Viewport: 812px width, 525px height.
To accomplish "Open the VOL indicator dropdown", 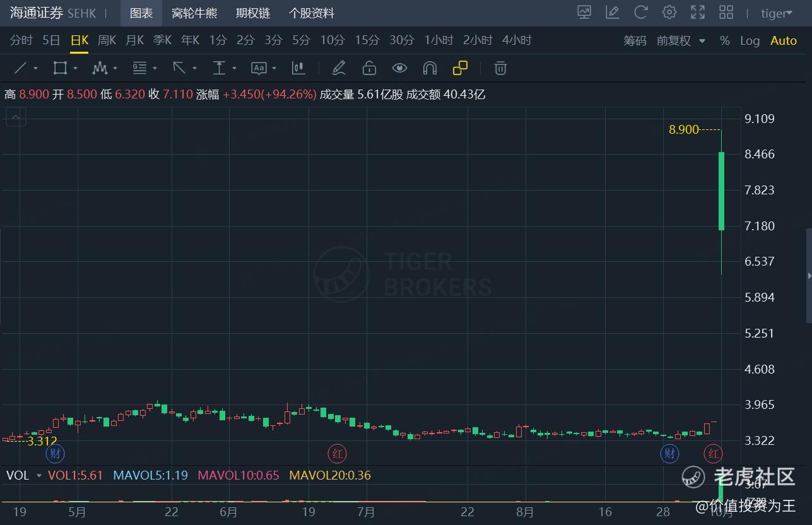I will pos(39,475).
